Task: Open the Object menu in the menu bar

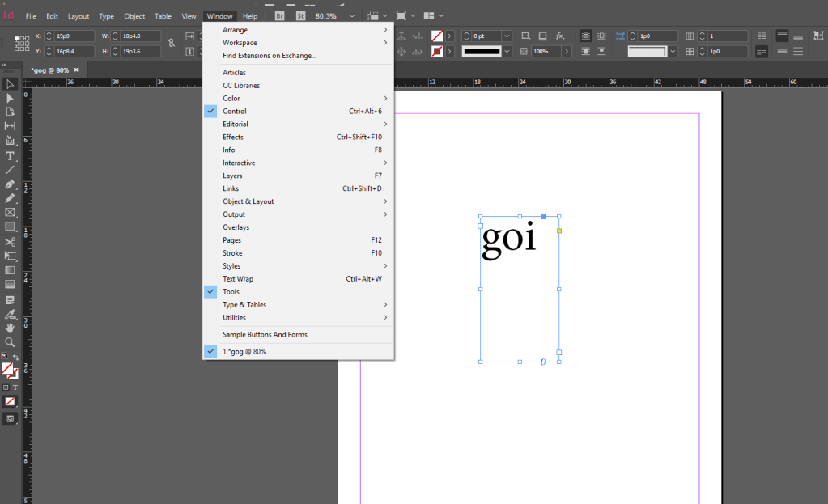Action: tap(134, 16)
